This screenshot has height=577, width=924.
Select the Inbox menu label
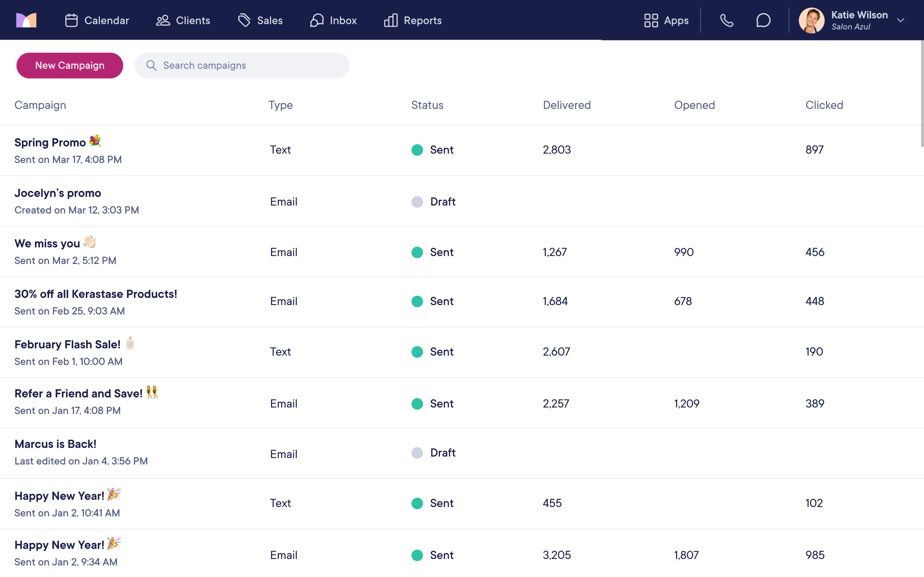pyautogui.click(x=343, y=20)
